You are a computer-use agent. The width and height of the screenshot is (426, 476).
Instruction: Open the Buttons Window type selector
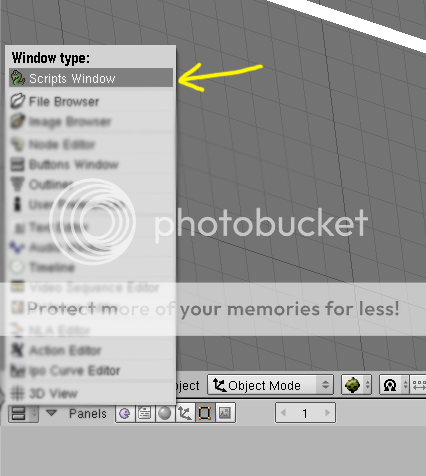pyautogui.click(x=23, y=413)
